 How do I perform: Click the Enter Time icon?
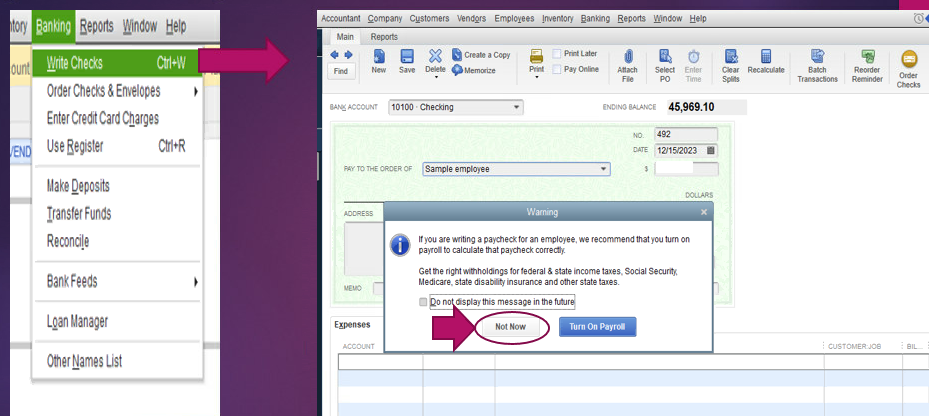693,57
